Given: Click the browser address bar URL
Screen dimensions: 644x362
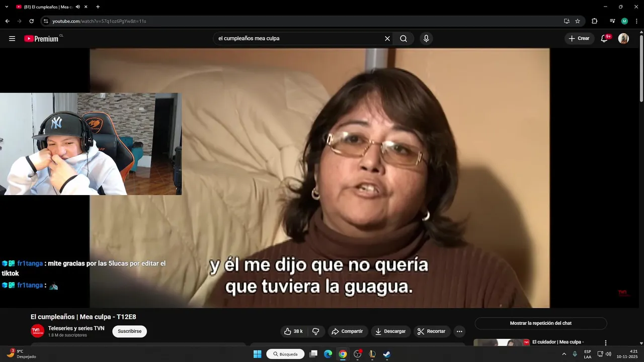Looking at the screenshot, I should 99,21.
